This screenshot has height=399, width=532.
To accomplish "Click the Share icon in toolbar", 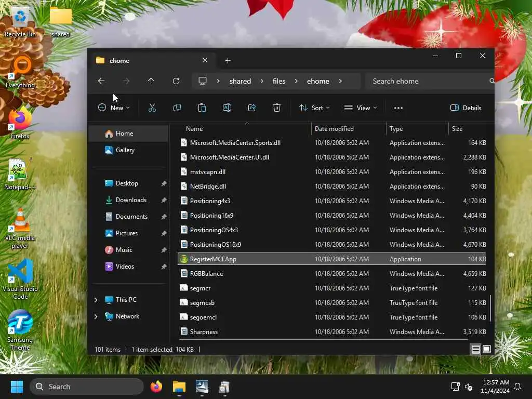I will coord(252,108).
